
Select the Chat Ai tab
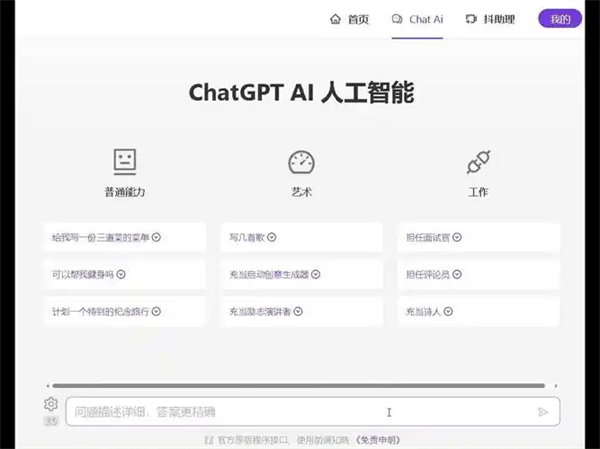(417, 19)
